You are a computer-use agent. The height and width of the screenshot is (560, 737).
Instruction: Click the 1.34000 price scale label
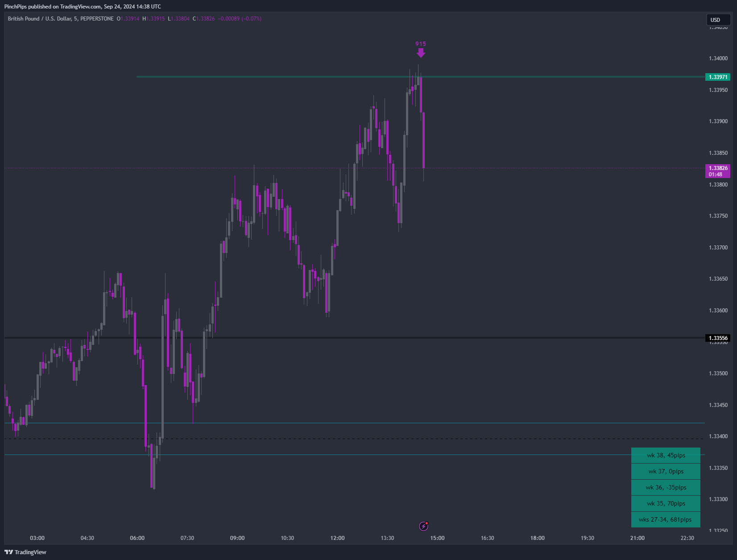tap(718, 58)
